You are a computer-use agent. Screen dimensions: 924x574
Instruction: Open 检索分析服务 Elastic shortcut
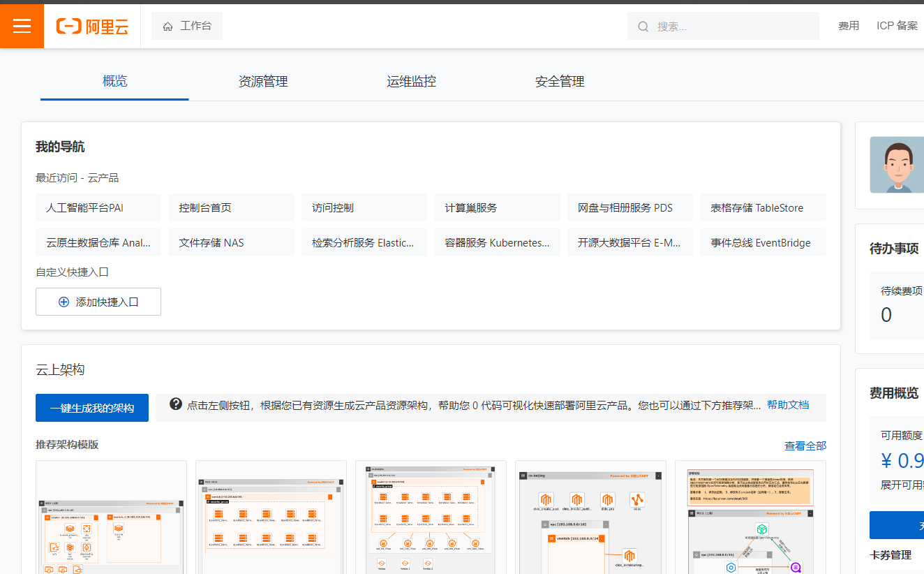[x=364, y=242]
